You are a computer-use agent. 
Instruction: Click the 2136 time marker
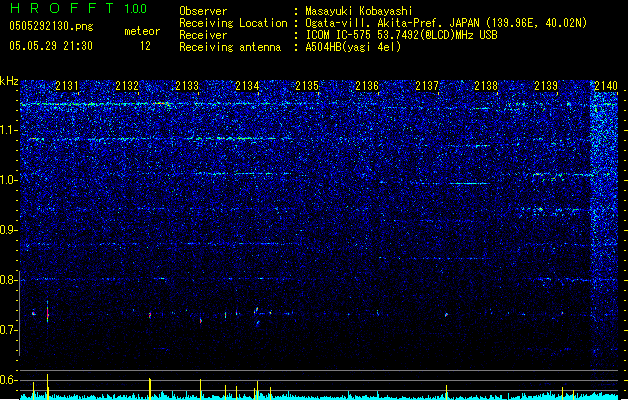pyautogui.click(x=367, y=86)
